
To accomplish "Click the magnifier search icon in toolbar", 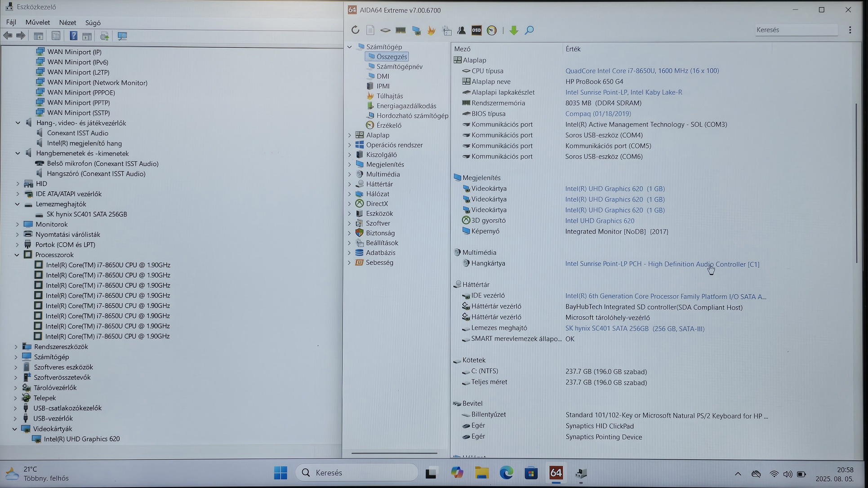I will click(530, 30).
